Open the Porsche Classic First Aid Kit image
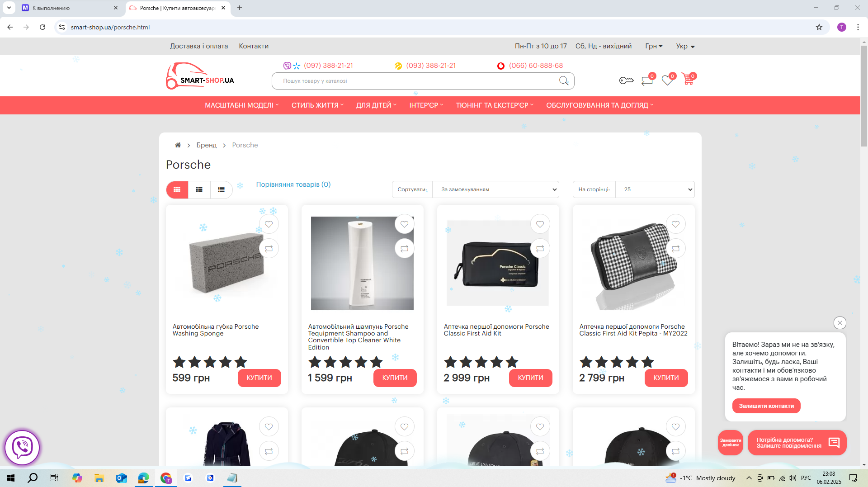 [x=498, y=263]
